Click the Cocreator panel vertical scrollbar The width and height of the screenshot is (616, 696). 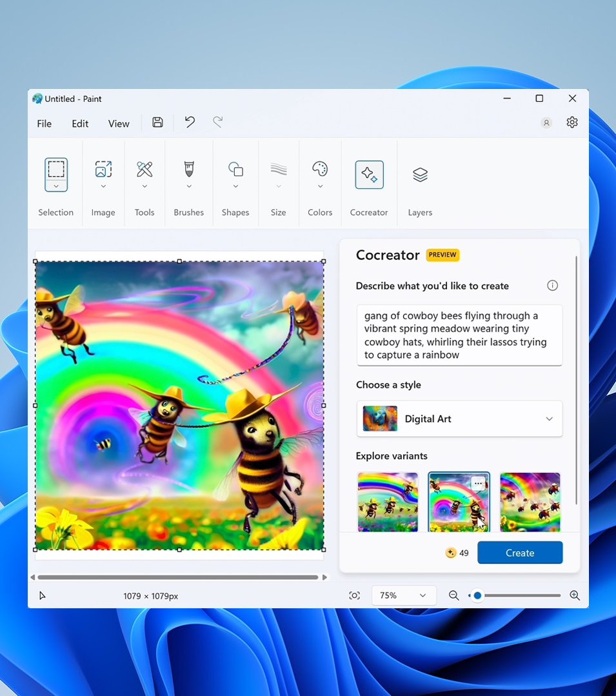pyautogui.click(x=576, y=380)
